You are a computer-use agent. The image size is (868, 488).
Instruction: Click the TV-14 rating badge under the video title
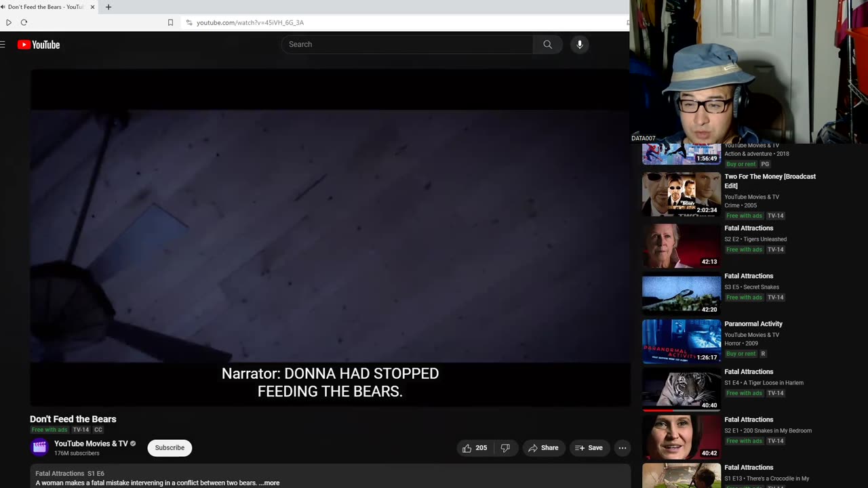click(81, 430)
